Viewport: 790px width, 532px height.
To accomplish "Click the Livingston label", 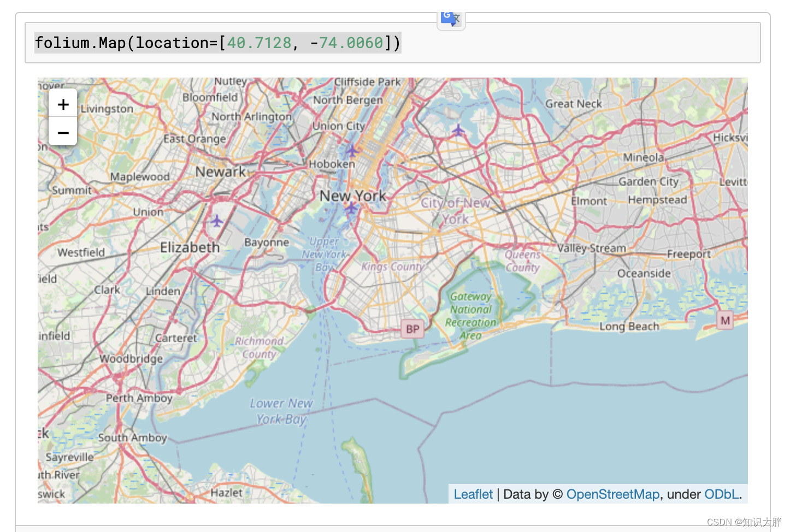I will tap(107, 109).
